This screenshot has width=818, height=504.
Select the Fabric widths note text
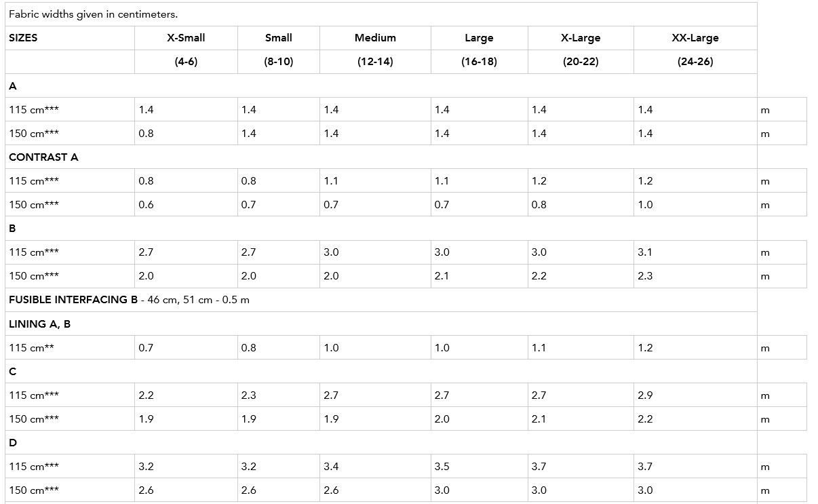93,14
